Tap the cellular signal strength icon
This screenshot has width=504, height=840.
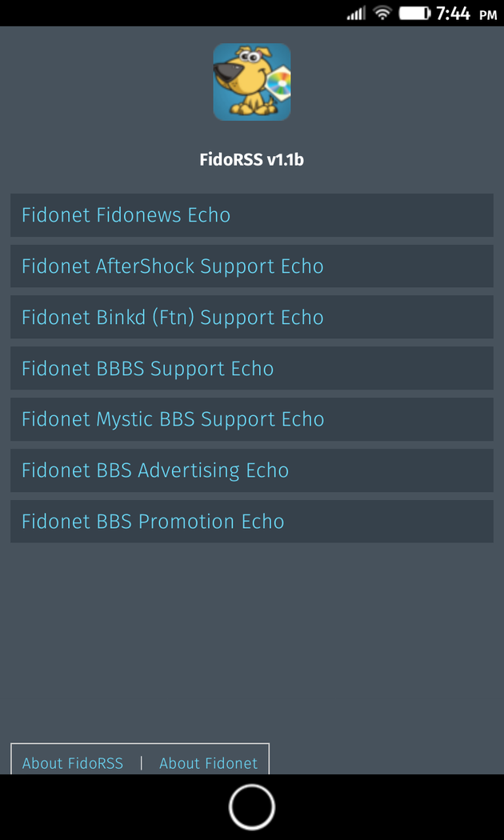[x=355, y=14]
